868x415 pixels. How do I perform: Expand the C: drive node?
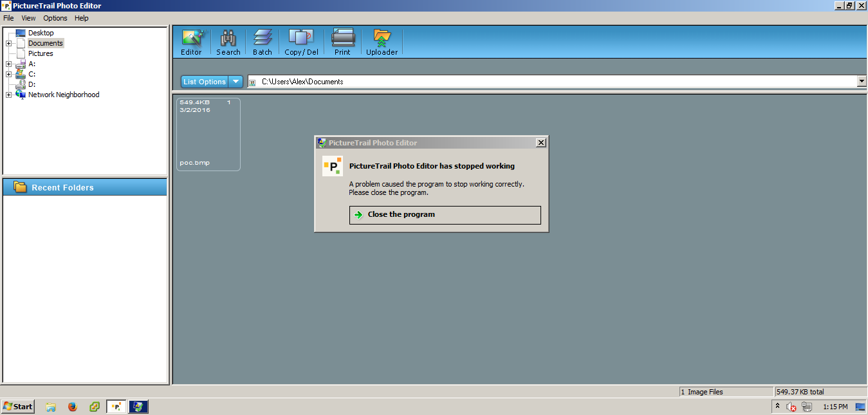coord(9,74)
